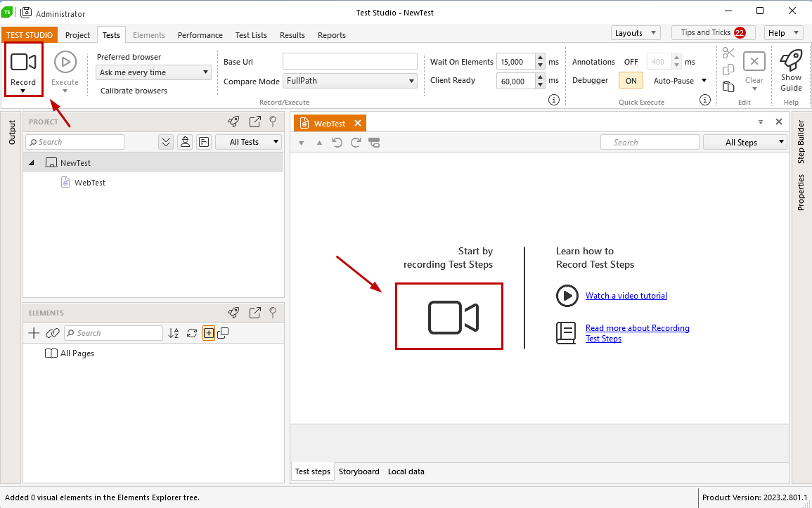Screen dimensions: 812x508
Task: Toggle Annotations OFF switch
Action: click(x=631, y=62)
